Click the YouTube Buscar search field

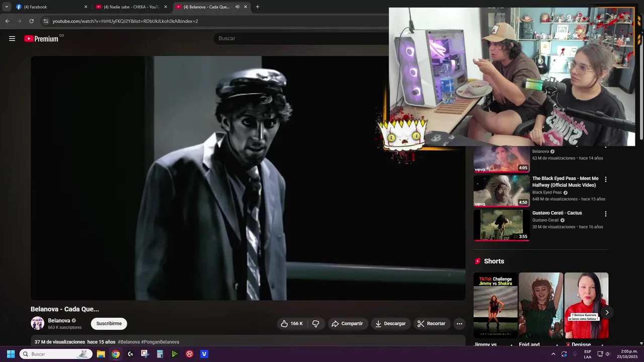point(302,38)
